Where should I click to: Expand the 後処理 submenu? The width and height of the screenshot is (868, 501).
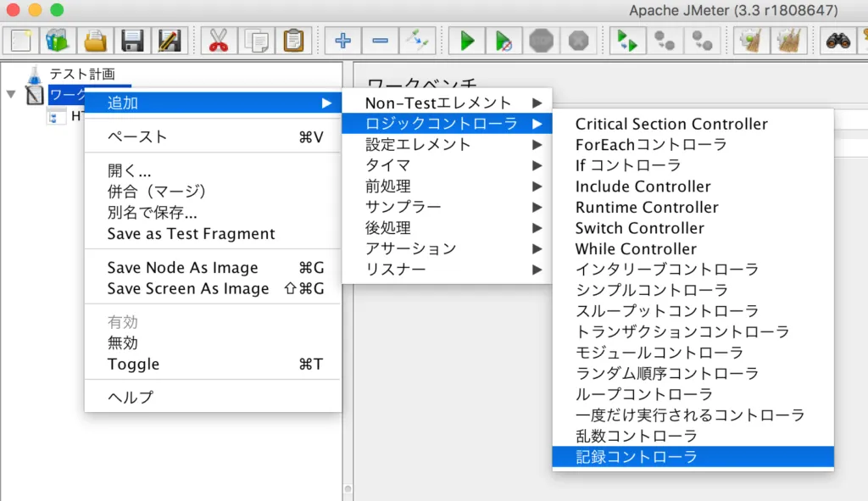coord(447,227)
